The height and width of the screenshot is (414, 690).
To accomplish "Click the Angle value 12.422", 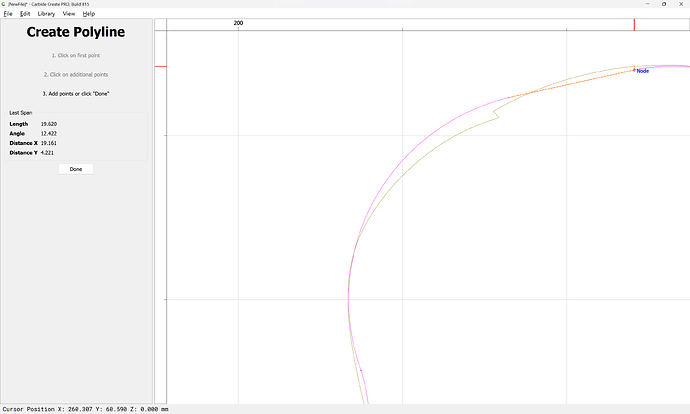I will (48, 133).
